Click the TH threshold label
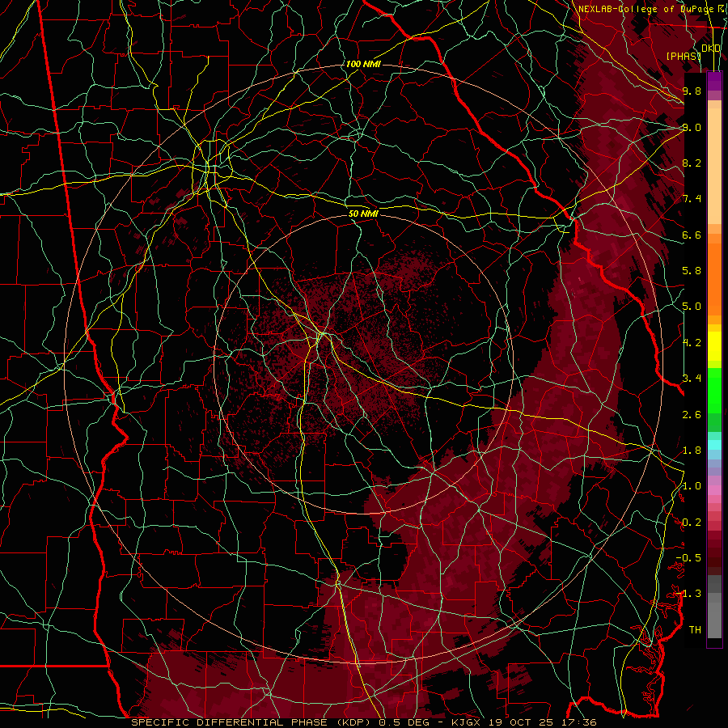This screenshot has width=728, height=728. click(695, 630)
